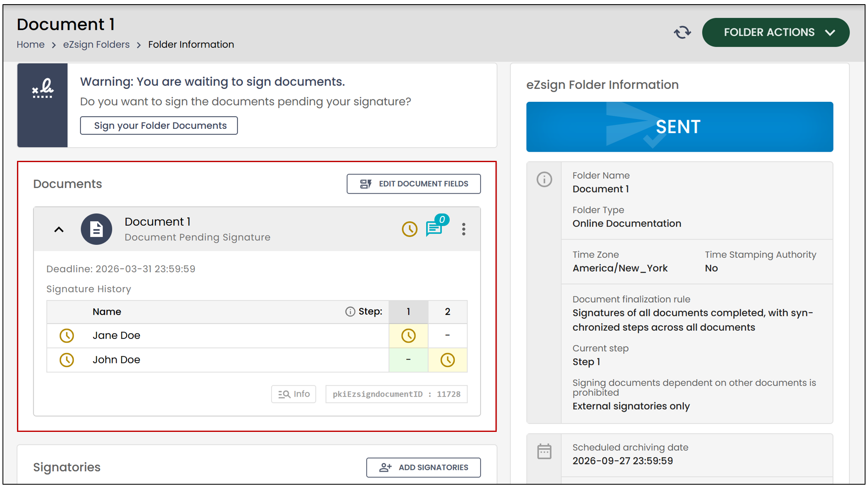Click Edit Document Fields button
This screenshot has height=488, width=868.
pyautogui.click(x=414, y=184)
